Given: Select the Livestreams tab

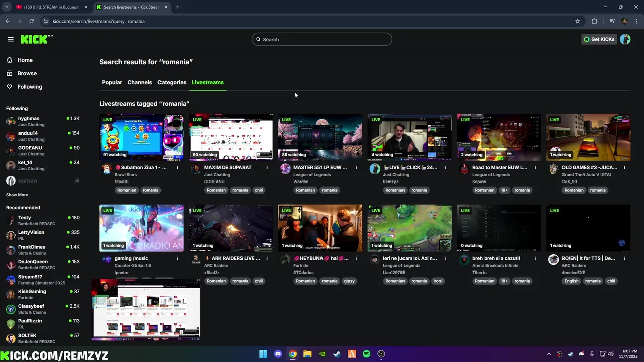Looking at the screenshot, I should 207,82.
